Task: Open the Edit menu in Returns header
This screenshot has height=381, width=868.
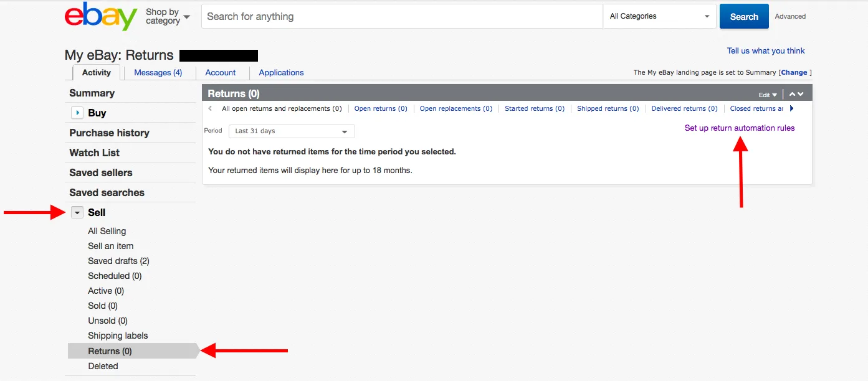Action: [768, 95]
